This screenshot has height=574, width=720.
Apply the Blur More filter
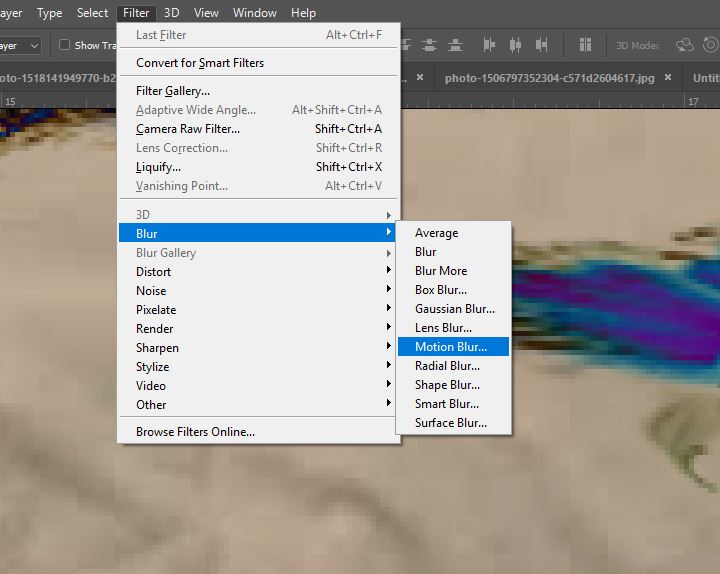pos(454,271)
